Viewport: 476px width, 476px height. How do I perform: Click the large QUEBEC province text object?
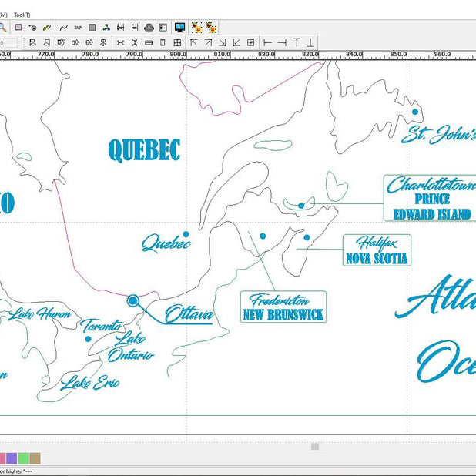point(144,150)
